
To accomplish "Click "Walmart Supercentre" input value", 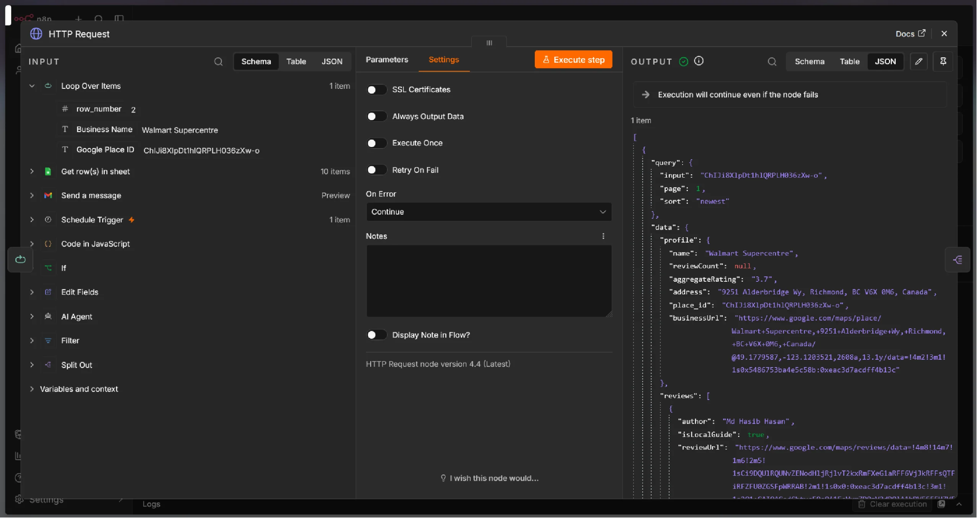I will pos(180,130).
